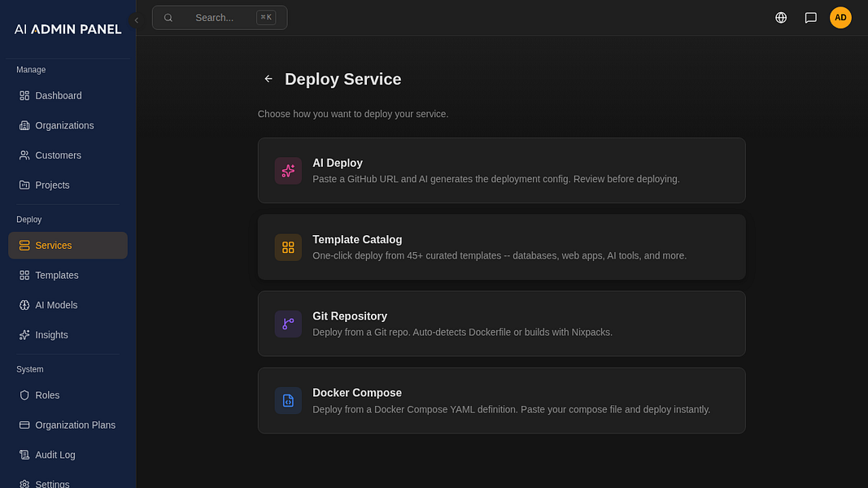Screen dimensions: 868x488
Task: Select the Services menu item
Action: click(x=68, y=245)
